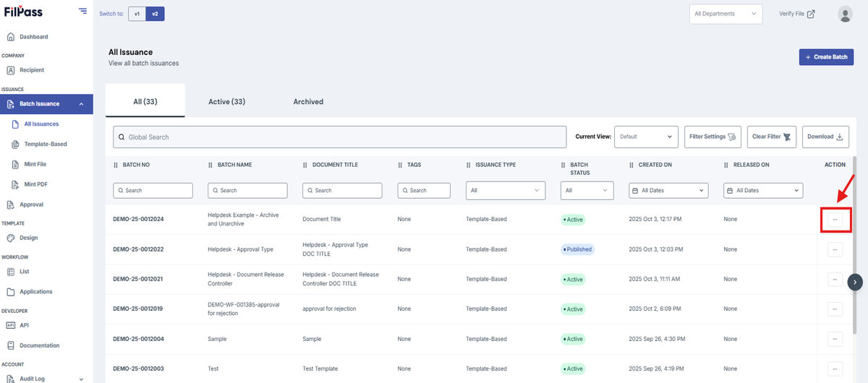Open Documentation in the sidebar
868x383 pixels.
pyautogui.click(x=39, y=345)
